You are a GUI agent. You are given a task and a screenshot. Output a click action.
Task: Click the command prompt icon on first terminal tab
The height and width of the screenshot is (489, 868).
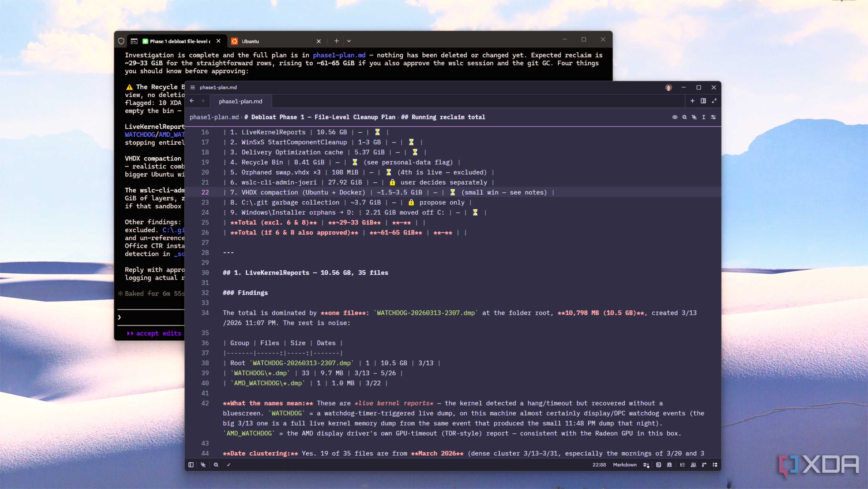(134, 41)
